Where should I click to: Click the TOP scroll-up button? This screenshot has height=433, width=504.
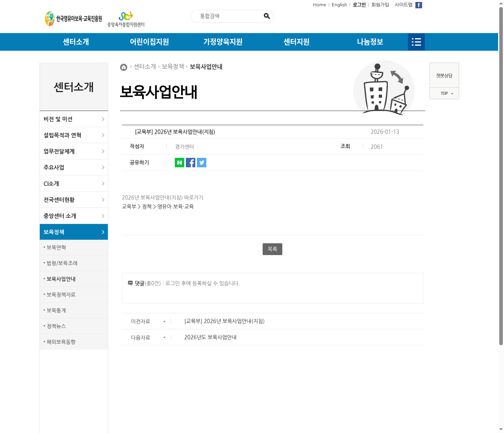tap(444, 93)
